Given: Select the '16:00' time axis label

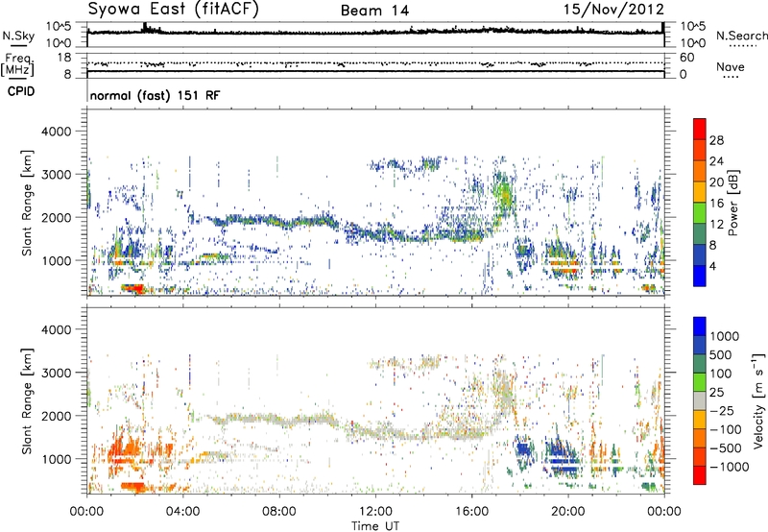Looking at the screenshot, I should point(471,512).
